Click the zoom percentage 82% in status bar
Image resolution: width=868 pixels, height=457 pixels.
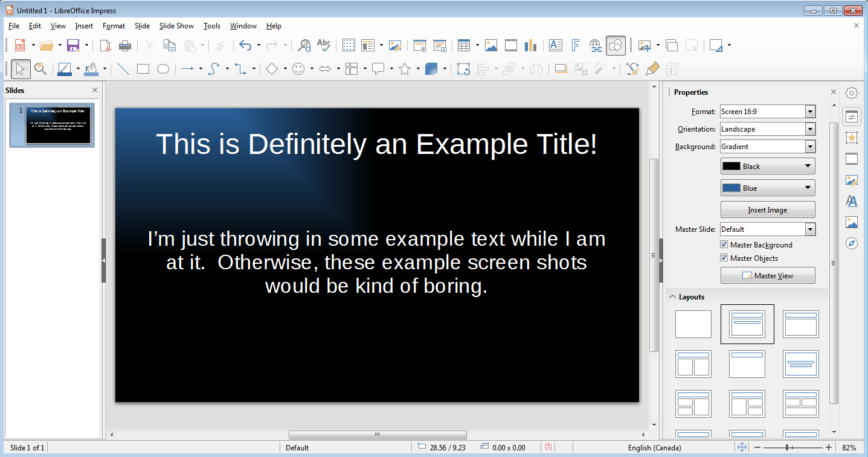coord(849,447)
